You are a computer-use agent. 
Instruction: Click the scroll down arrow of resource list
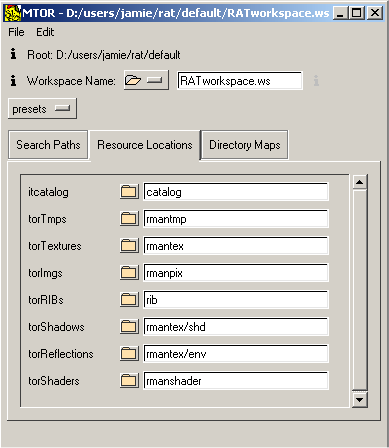[360, 399]
